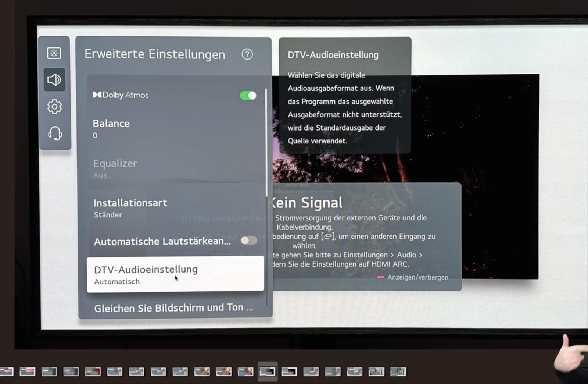Click the DTV-Audioeinstellung description title
Image resolution: width=588 pixels, height=384 pixels.
333,55
